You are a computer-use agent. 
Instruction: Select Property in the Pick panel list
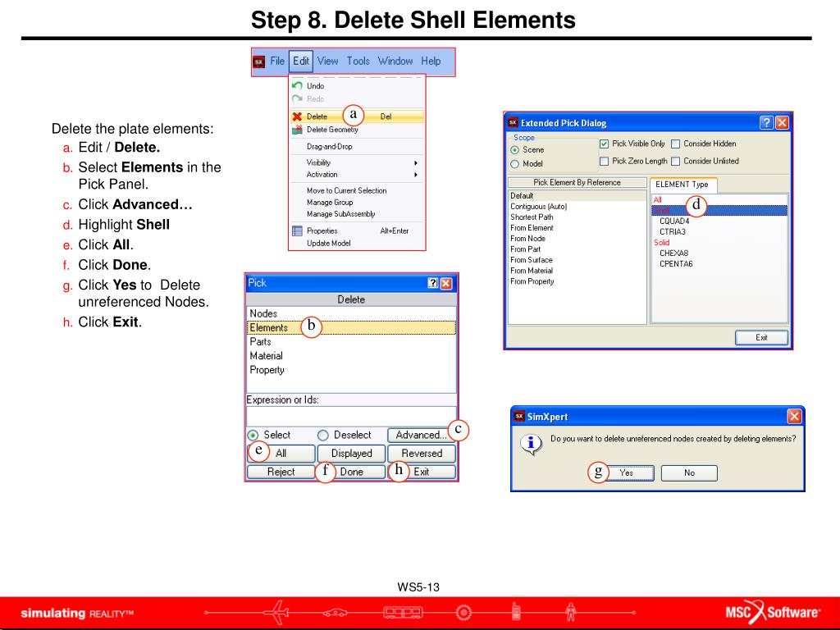click(x=351, y=370)
